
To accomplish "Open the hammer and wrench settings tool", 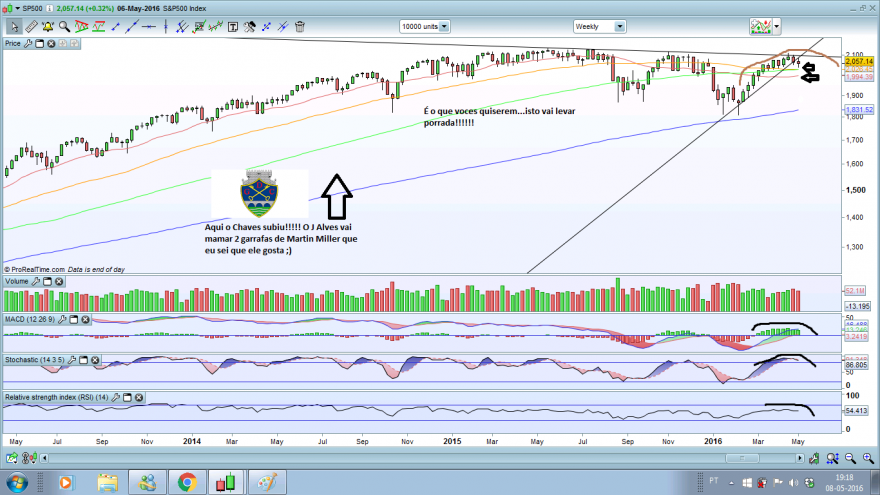I will coord(250,26).
